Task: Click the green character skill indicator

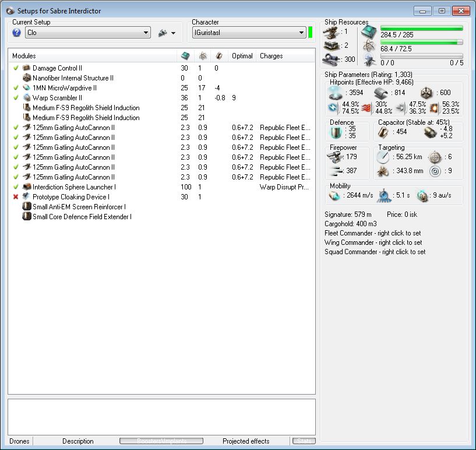Action: tap(311, 33)
